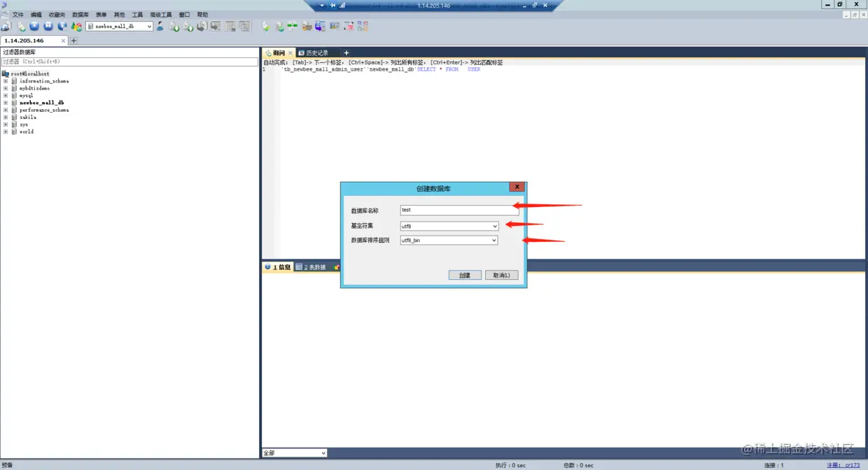Image resolution: width=868 pixels, height=470 pixels.
Task: Open the 数据库排序规则 utf8_bin dropdown
Action: [x=449, y=240]
